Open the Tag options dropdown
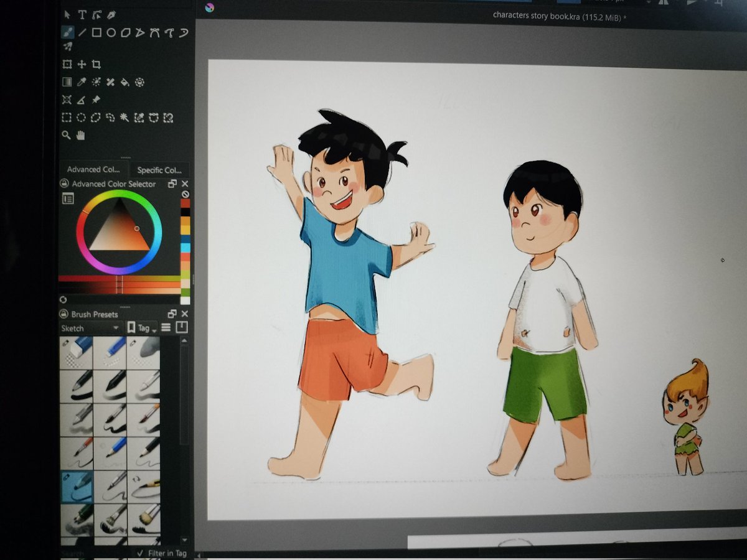The width and height of the screenshot is (747, 560). [x=142, y=328]
